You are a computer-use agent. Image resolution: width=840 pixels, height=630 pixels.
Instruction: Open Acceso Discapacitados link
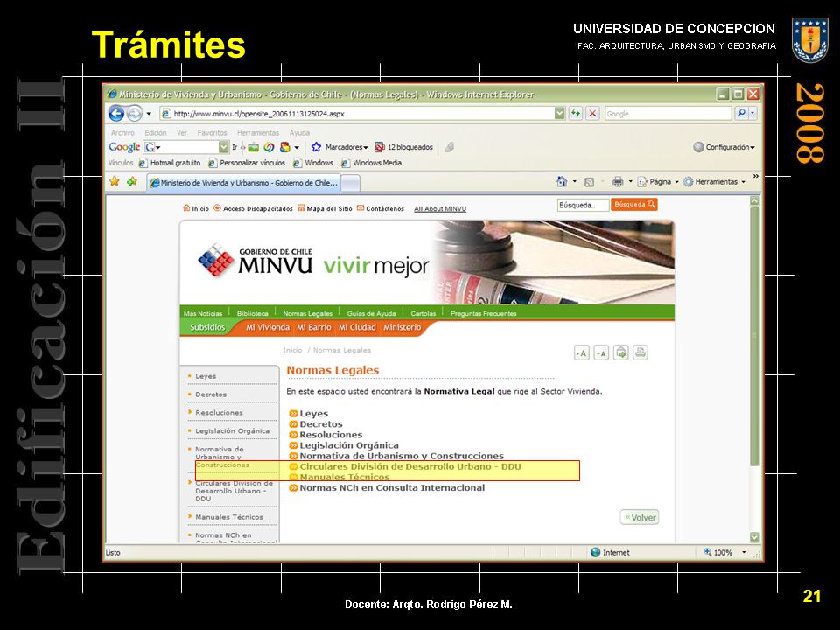[x=253, y=208]
